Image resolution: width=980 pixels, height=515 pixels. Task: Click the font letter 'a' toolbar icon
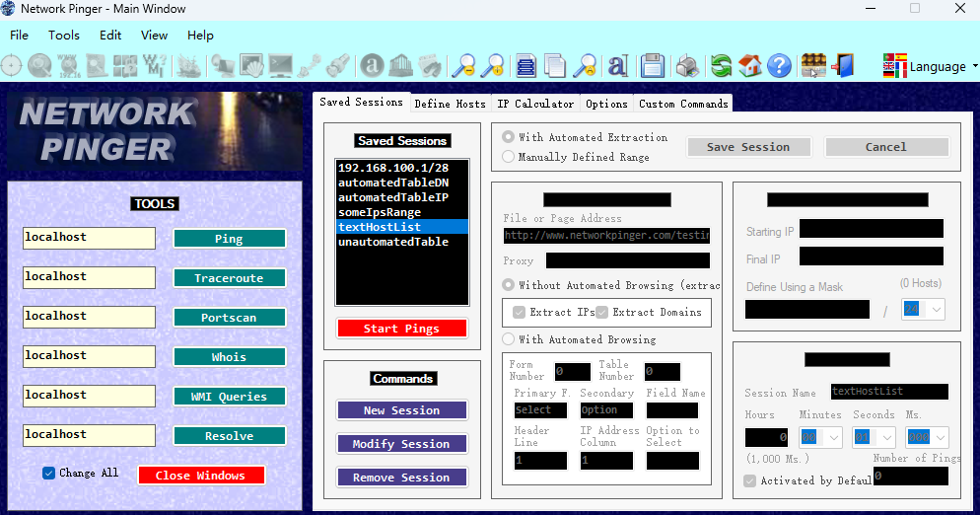point(617,66)
